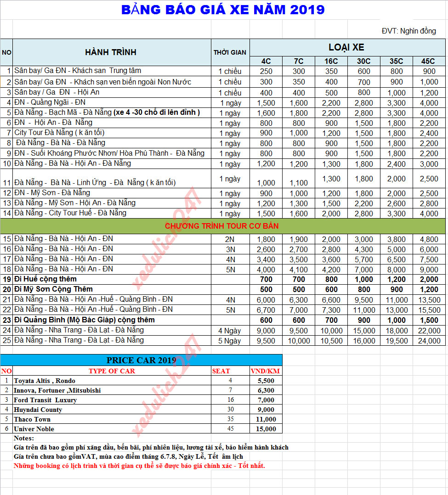Click the 15,000 rate for Univer Noble
448x495 pixels.
(265, 429)
